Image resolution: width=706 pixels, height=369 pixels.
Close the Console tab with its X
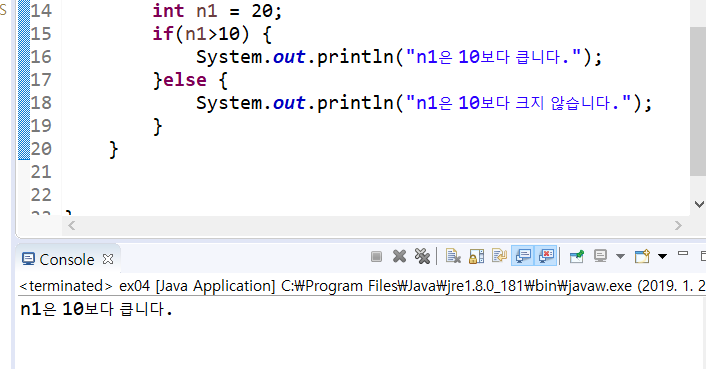108,259
